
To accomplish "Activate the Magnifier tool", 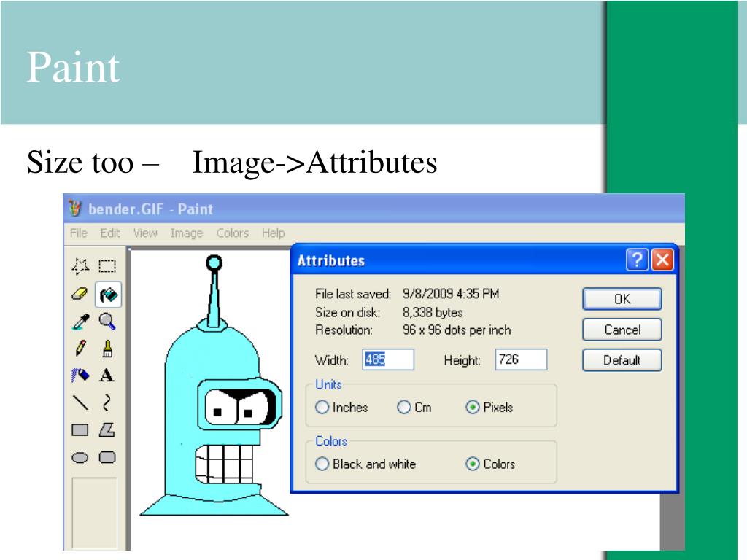I will [107, 322].
